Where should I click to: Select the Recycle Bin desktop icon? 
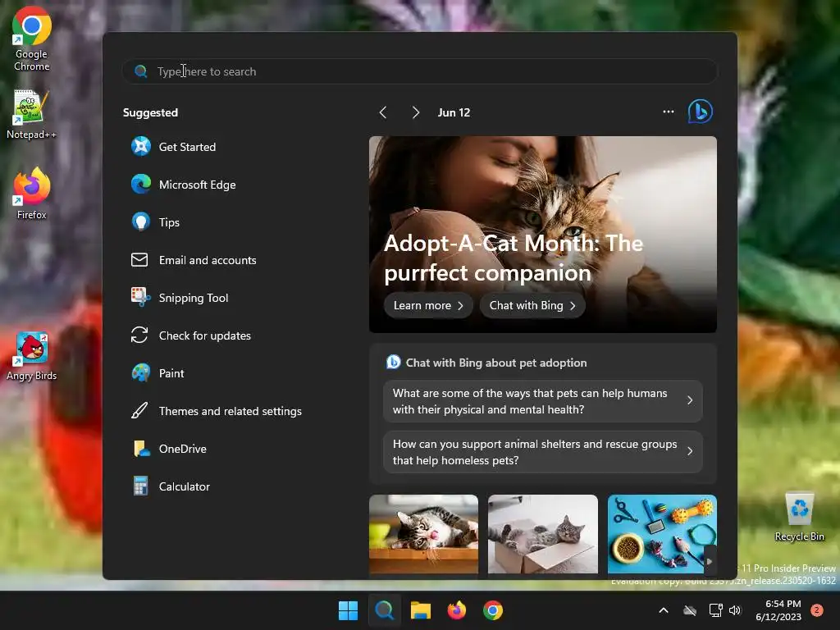click(x=799, y=516)
